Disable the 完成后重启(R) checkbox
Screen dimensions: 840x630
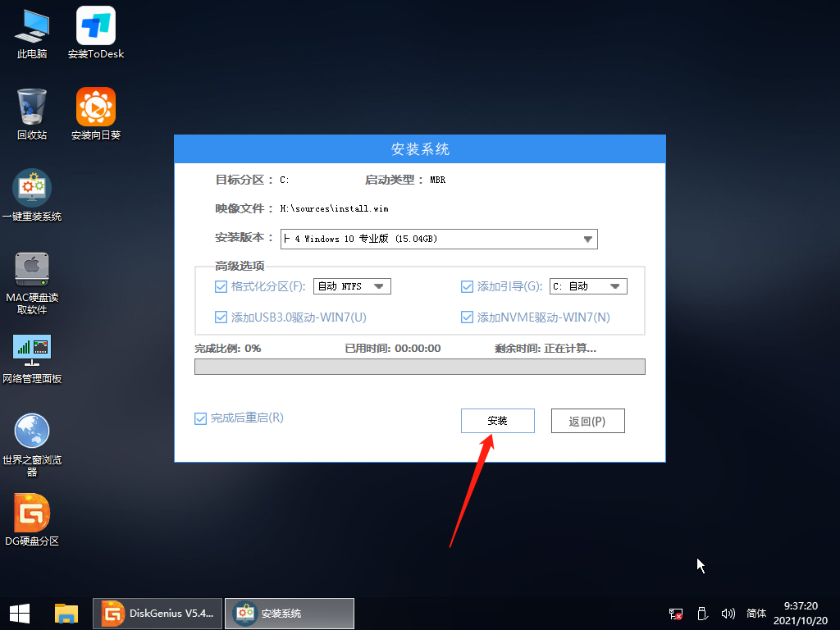pos(200,418)
